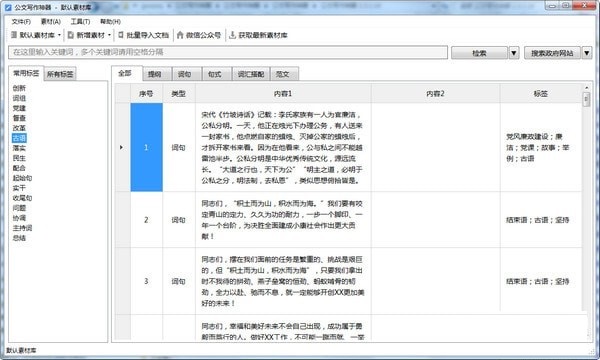Select the 民生 tag in the list
Screen dimensions: 600x360
point(19,158)
